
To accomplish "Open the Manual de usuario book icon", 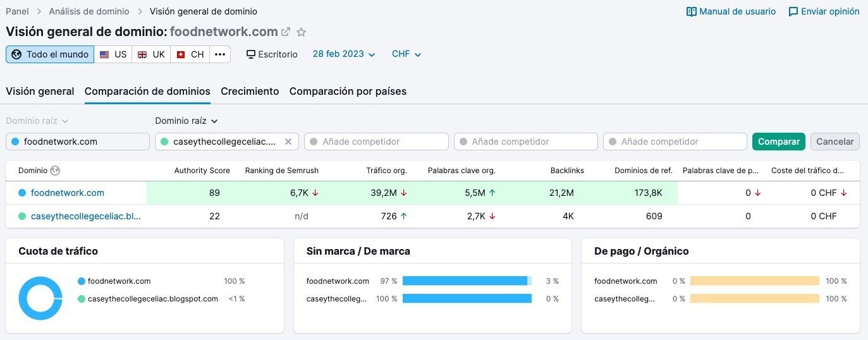I will point(692,11).
